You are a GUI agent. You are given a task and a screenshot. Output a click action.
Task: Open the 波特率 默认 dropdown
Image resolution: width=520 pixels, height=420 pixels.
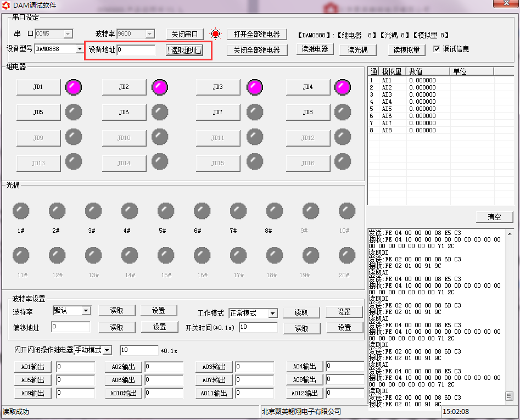point(86,311)
